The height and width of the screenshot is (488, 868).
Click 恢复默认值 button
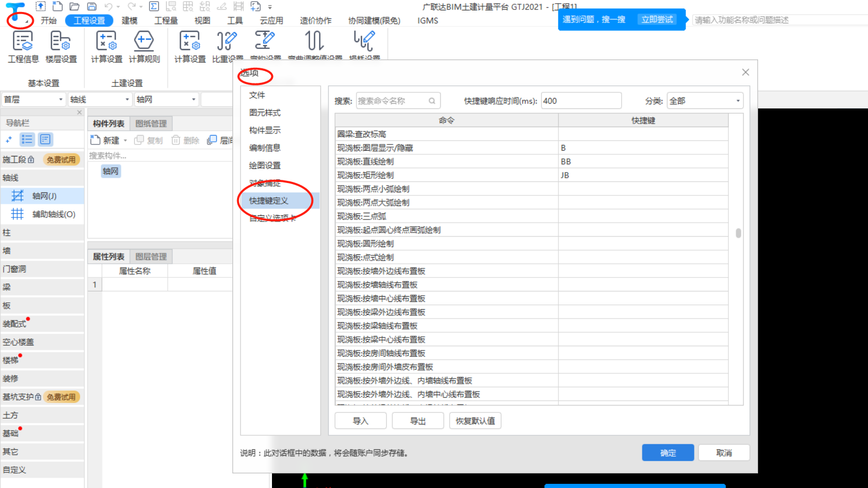[x=475, y=421]
